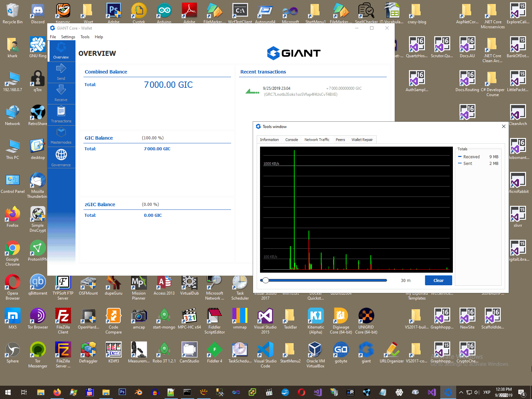Open the This PC desktop icon

point(13,149)
